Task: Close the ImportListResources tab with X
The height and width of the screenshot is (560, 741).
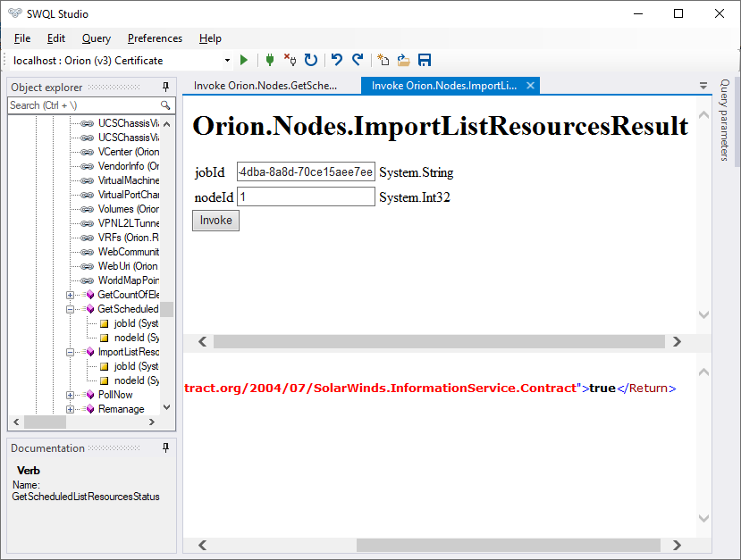Action: [530, 86]
